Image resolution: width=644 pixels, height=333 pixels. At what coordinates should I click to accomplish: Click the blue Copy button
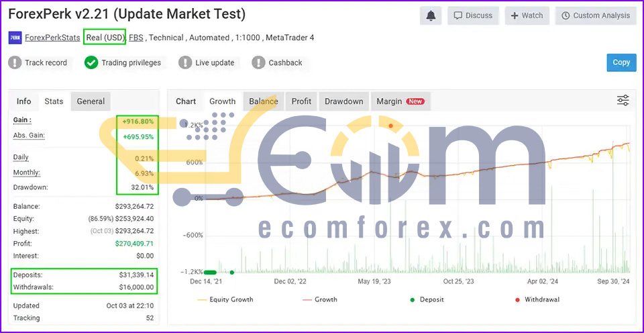[621, 62]
